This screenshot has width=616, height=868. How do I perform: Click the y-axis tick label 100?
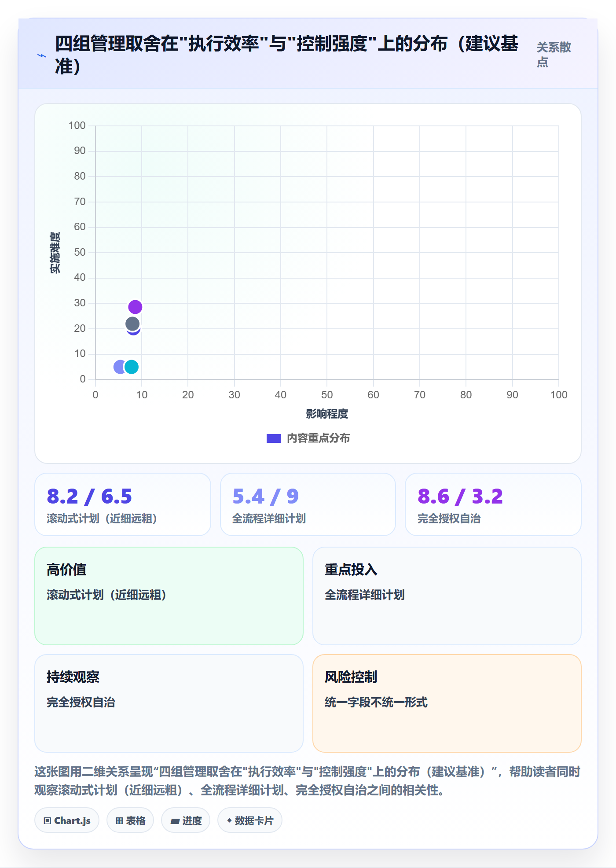point(77,125)
